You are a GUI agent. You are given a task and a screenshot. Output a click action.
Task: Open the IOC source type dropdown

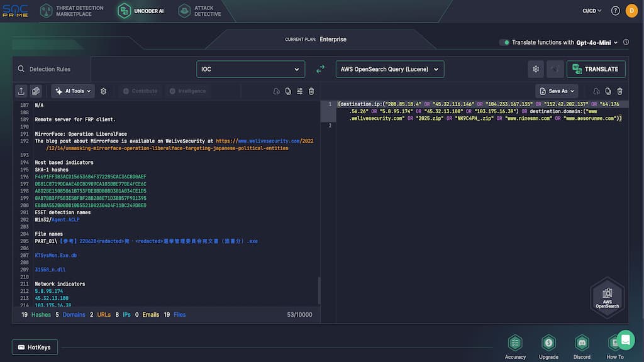[250, 69]
